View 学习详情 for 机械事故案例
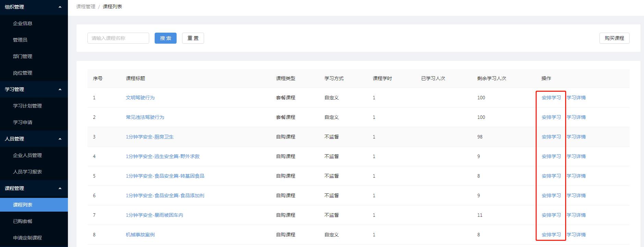 (x=576, y=235)
